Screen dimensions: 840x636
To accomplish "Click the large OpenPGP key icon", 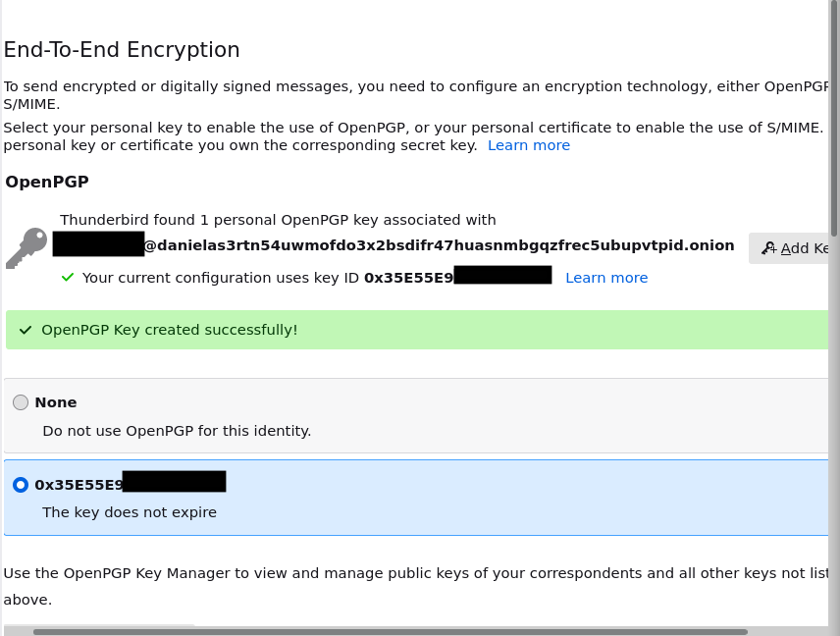I will click(x=26, y=247).
